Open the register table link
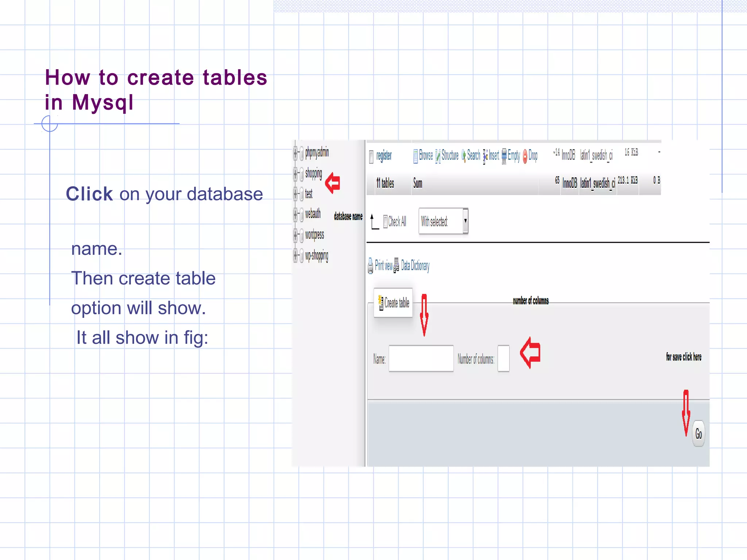 point(384,156)
